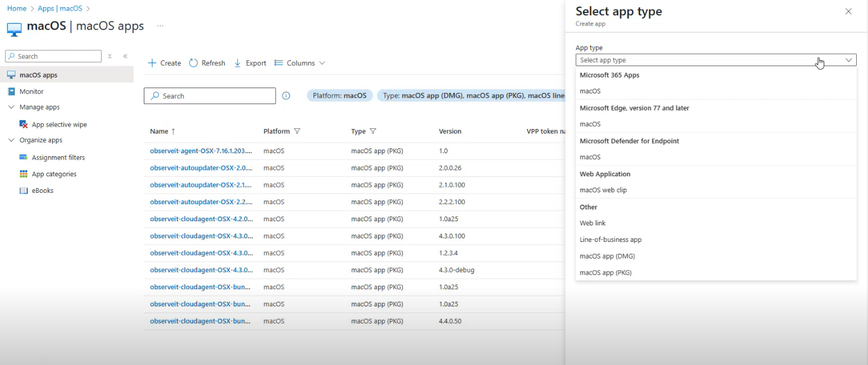Open observeit-autoupdater-OSX-2.2 app link
Screen dimensions: 868x365
coord(201,202)
